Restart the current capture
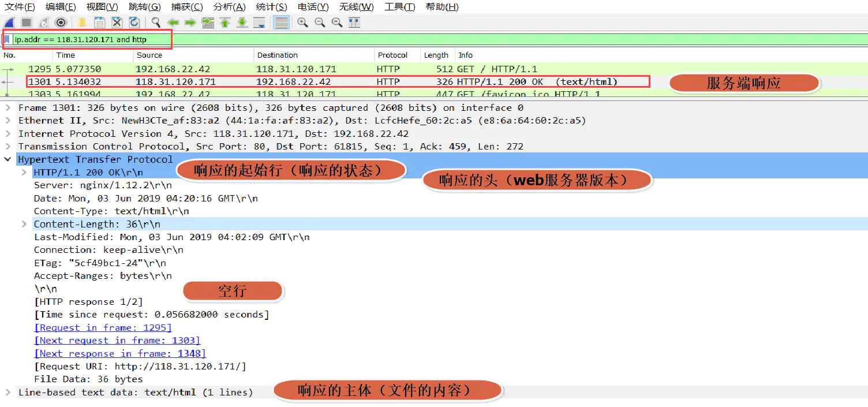Screen dimensions: 868x407 pyautogui.click(x=44, y=23)
